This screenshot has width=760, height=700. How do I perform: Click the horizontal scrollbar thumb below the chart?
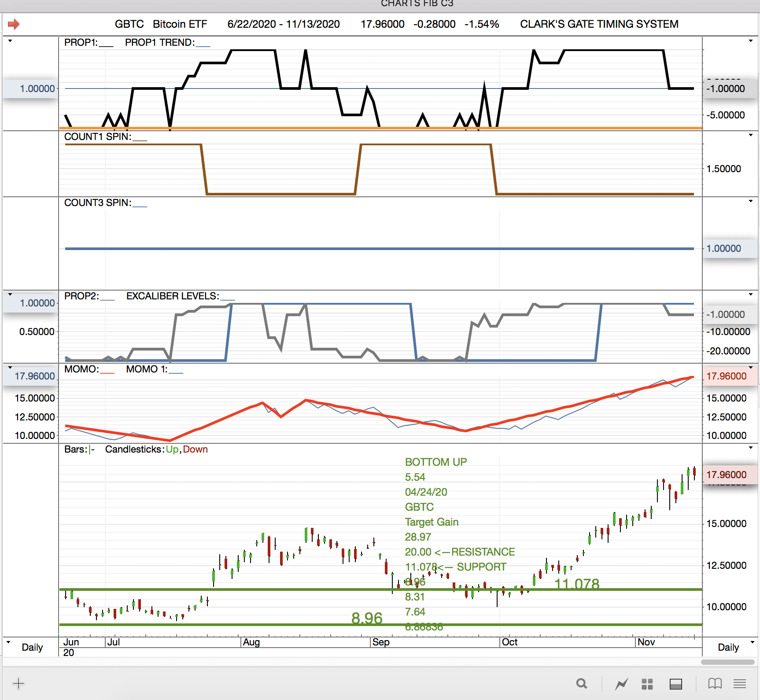point(727,662)
